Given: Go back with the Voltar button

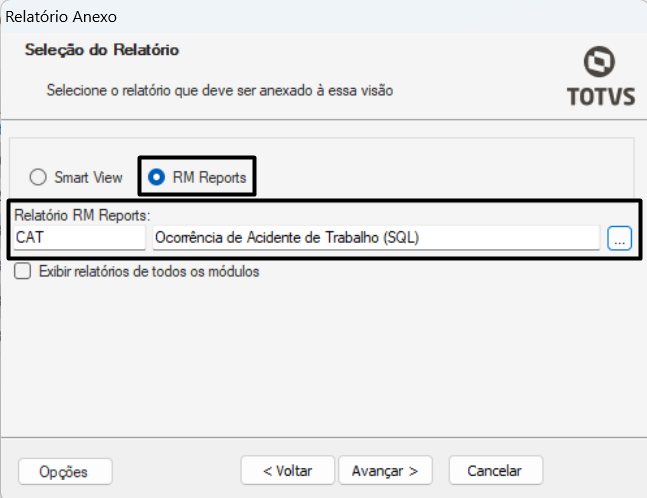Looking at the screenshot, I should [288, 470].
